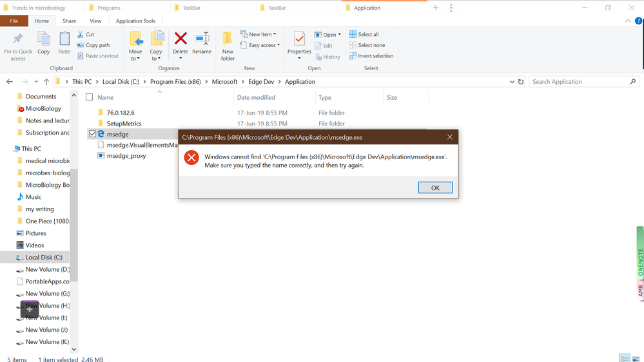This screenshot has width=644, height=362.
Task: Sort by Date modified column
Action: coord(257,97)
